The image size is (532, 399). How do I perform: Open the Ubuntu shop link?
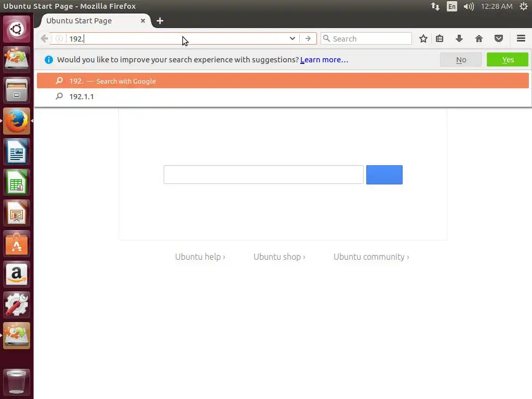point(279,257)
